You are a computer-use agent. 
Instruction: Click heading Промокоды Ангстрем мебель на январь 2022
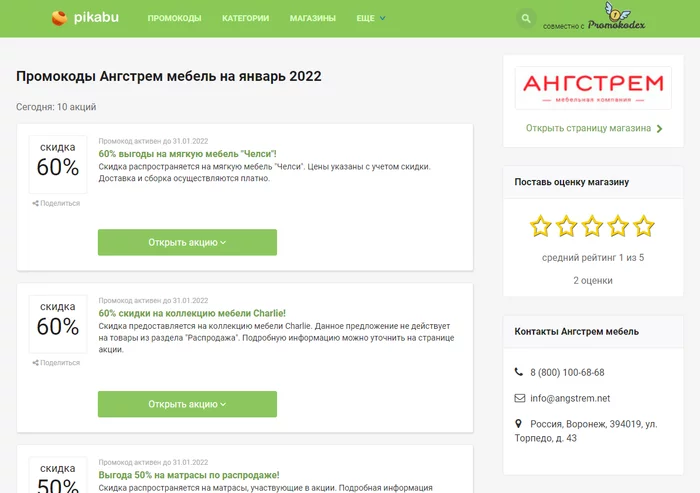(169, 76)
